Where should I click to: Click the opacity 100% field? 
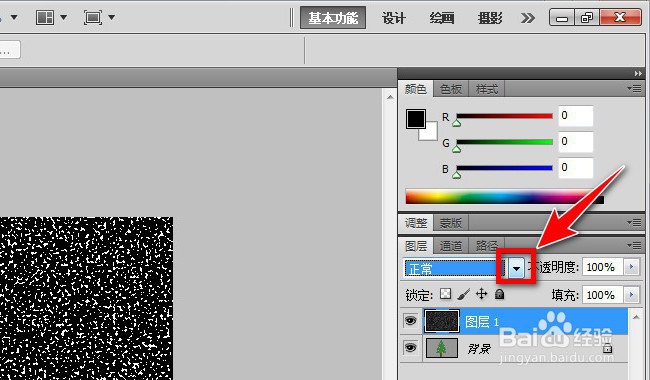pos(602,267)
